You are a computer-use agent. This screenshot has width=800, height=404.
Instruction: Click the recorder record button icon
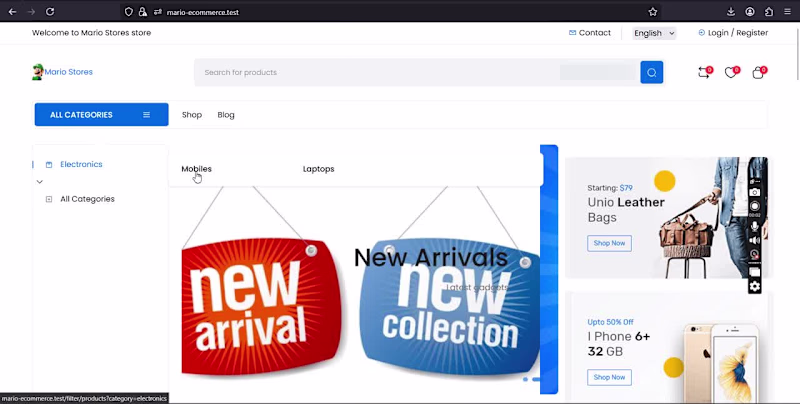755,206
